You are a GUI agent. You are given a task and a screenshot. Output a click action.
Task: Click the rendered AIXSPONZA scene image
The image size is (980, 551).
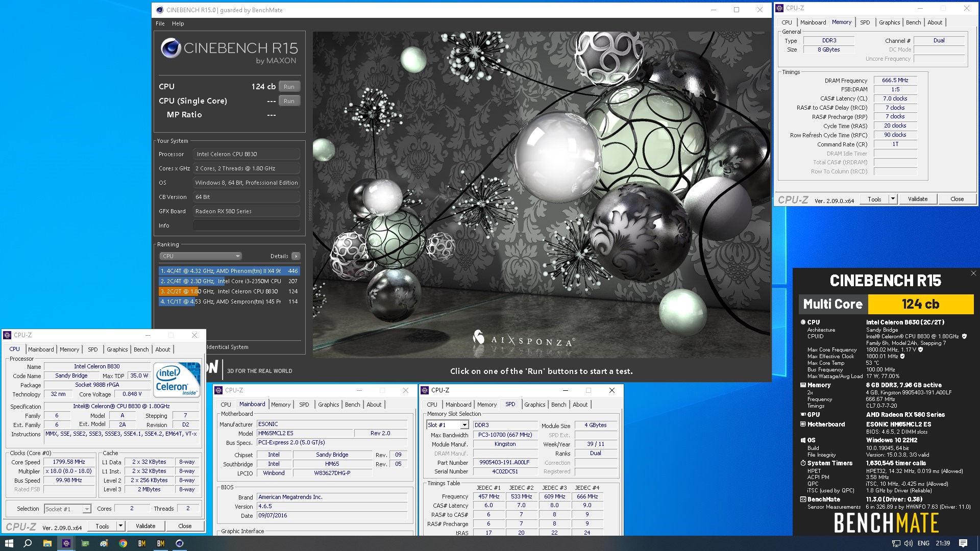tap(541, 194)
